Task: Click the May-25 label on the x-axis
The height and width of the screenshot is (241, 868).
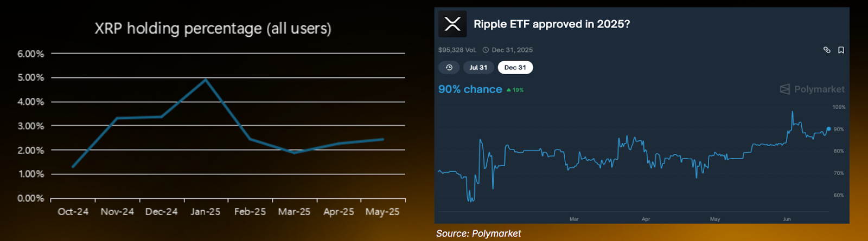Action: tap(382, 212)
